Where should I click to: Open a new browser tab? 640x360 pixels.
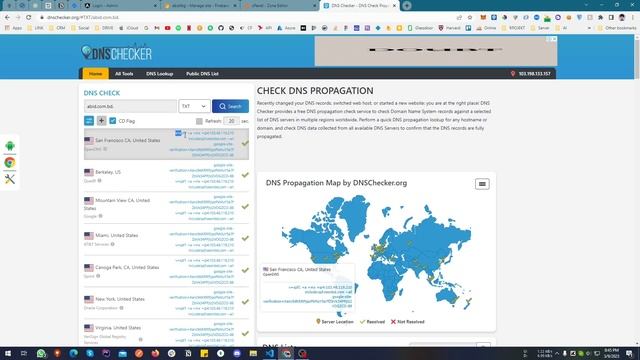[x=407, y=6]
